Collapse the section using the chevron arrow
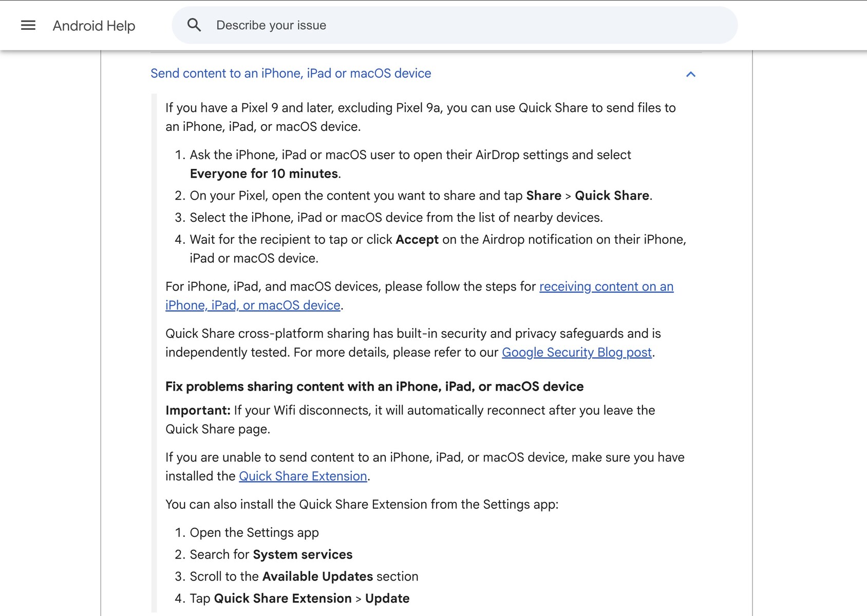The height and width of the screenshot is (616, 867). pos(691,74)
